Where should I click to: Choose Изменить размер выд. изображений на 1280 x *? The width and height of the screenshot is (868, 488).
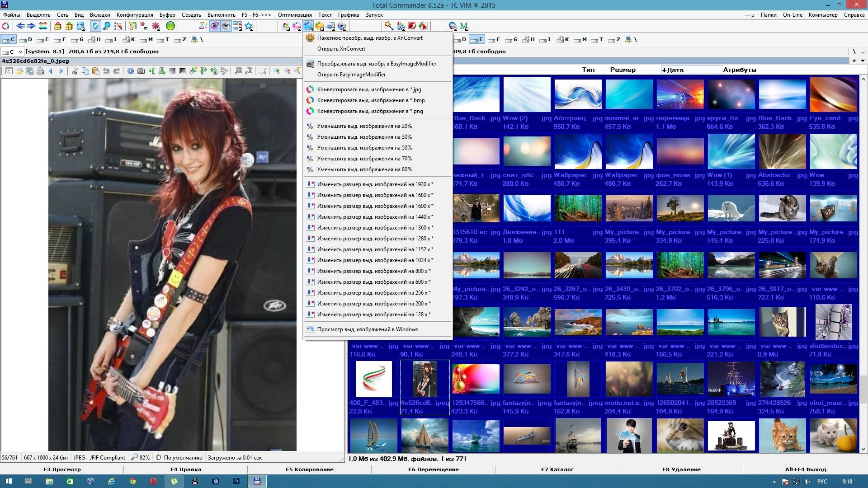coord(378,239)
